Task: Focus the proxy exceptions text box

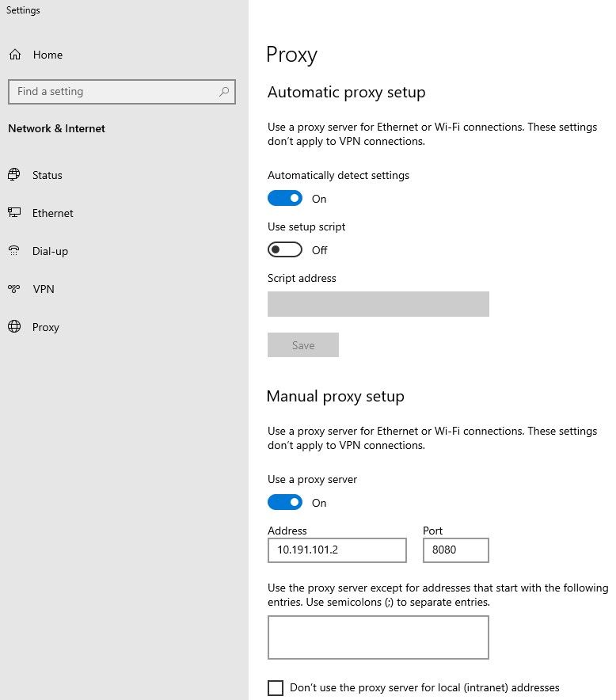Action: click(378, 637)
